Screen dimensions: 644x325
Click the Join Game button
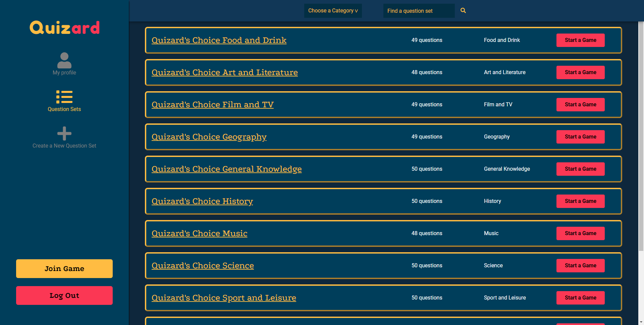(64, 269)
